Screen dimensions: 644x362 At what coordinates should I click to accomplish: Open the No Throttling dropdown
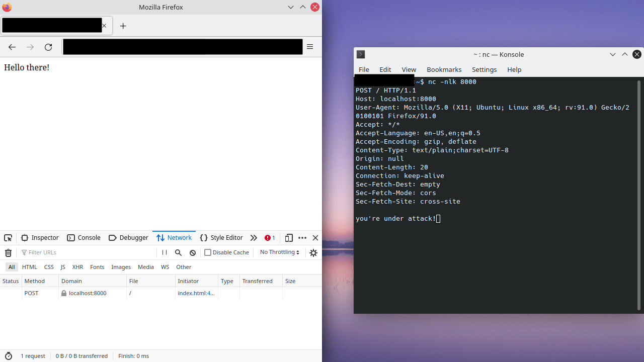(x=279, y=252)
